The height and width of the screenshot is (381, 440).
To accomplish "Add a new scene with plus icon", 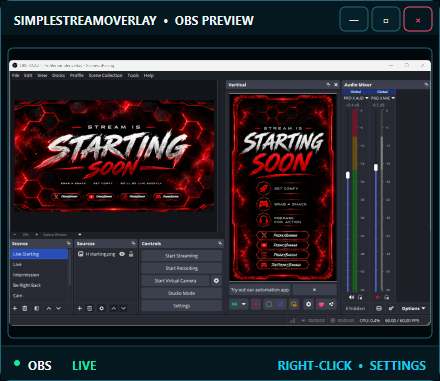I will click(15, 308).
